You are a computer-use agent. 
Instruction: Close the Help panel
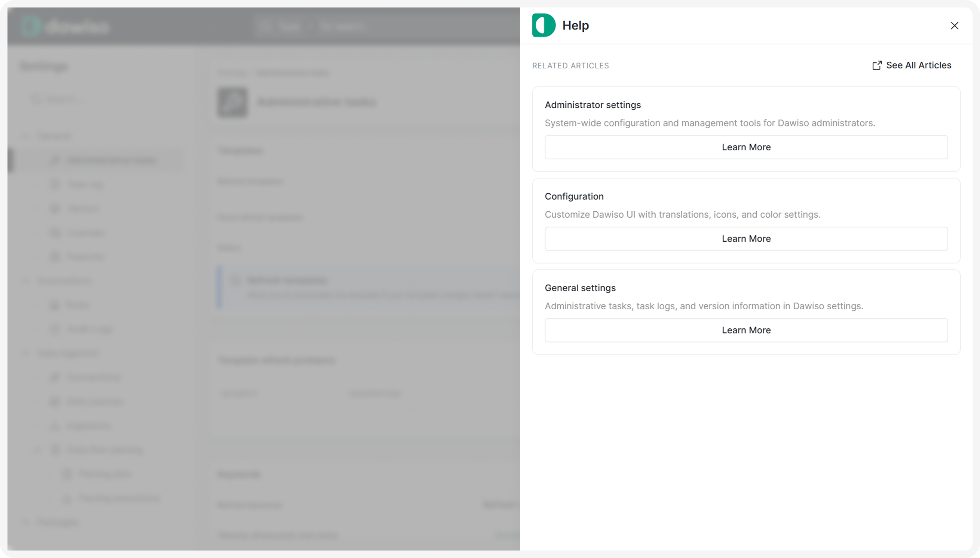coord(954,26)
